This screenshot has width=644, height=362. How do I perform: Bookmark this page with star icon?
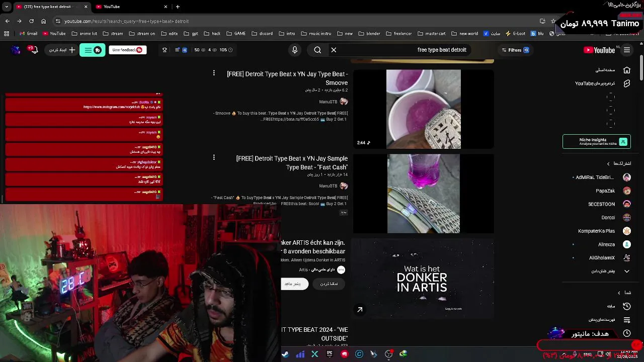point(553,21)
